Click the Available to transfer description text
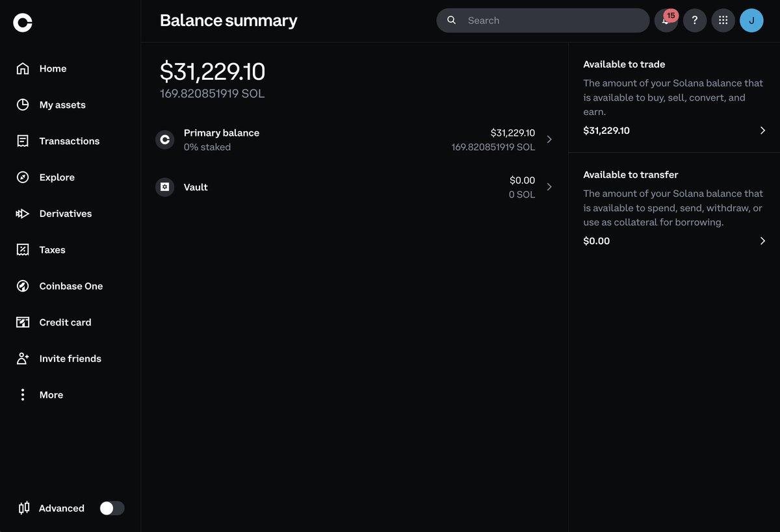Image resolution: width=780 pixels, height=532 pixels. pyautogui.click(x=673, y=208)
